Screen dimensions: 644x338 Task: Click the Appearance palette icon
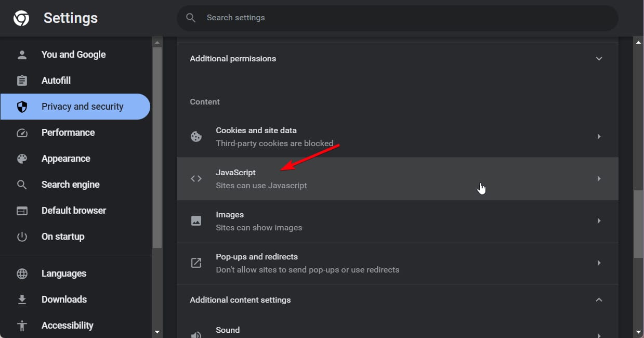pyautogui.click(x=22, y=159)
